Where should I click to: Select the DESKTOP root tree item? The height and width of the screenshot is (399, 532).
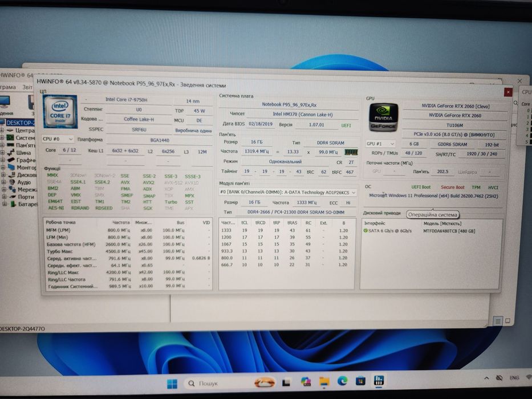21,123
